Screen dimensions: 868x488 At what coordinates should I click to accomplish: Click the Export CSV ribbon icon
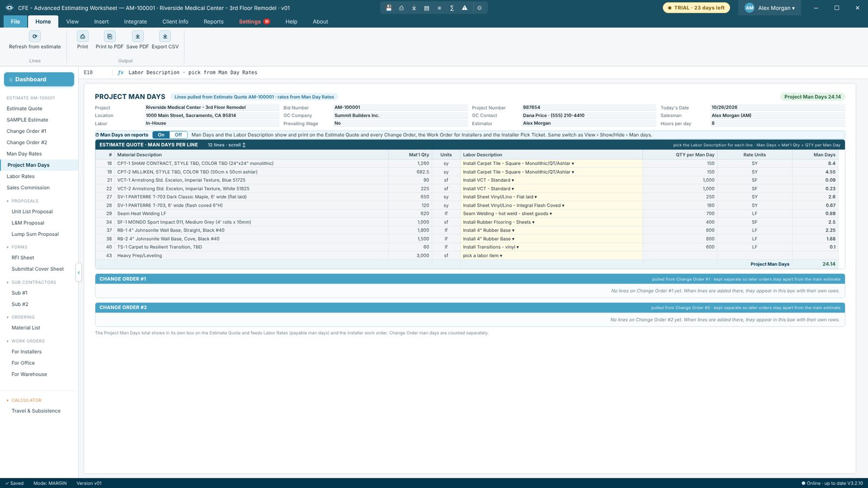(165, 36)
